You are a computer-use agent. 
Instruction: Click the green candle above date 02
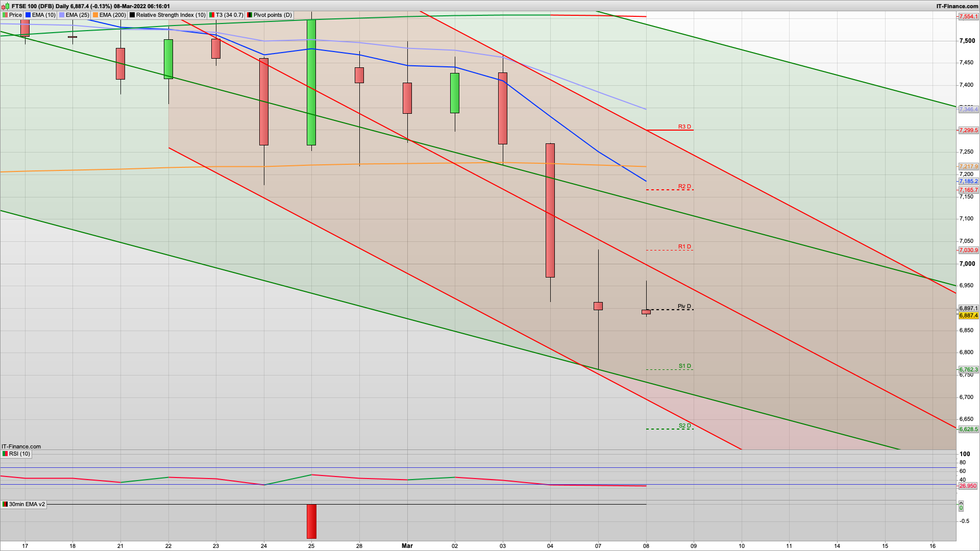pos(455,93)
